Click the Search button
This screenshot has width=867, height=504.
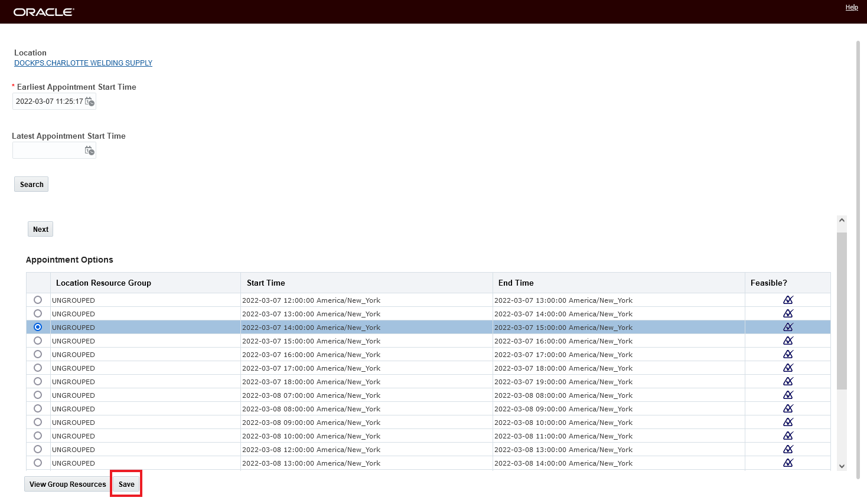pyautogui.click(x=31, y=184)
